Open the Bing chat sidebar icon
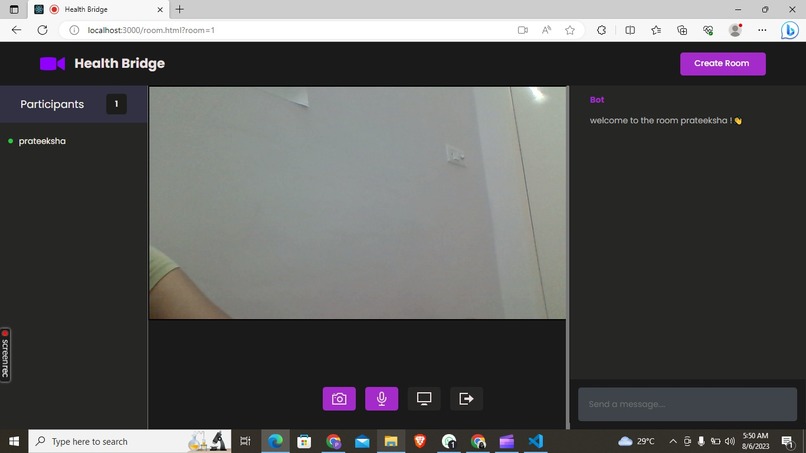The width and height of the screenshot is (806, 453). 790,30
